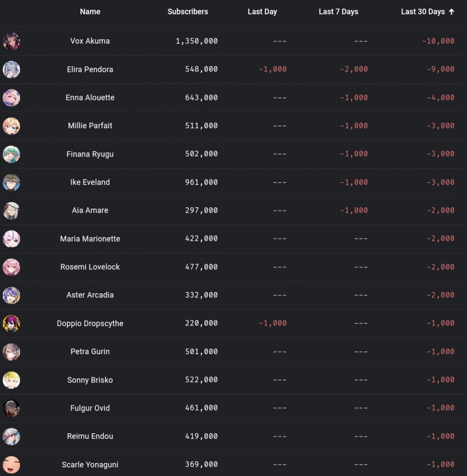Sort by Name column header

point(90,12)
